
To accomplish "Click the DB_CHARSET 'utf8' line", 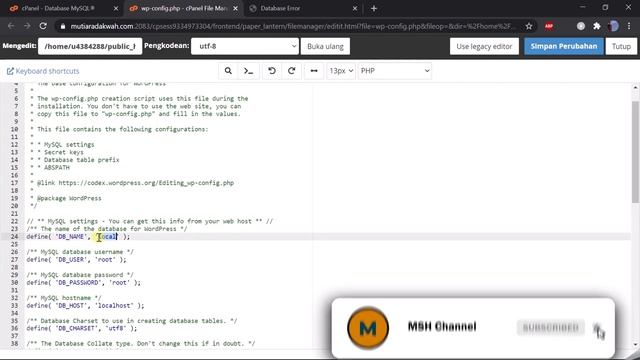I will tap(82, 328).
